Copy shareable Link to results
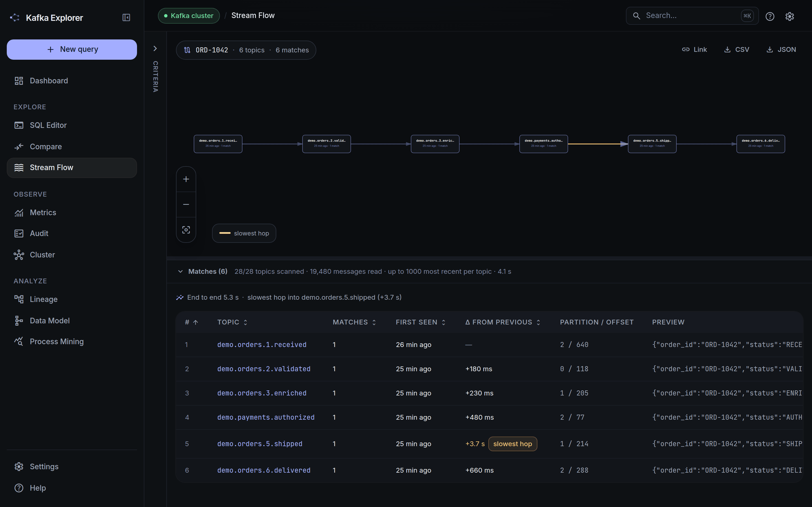 [694, 50]
